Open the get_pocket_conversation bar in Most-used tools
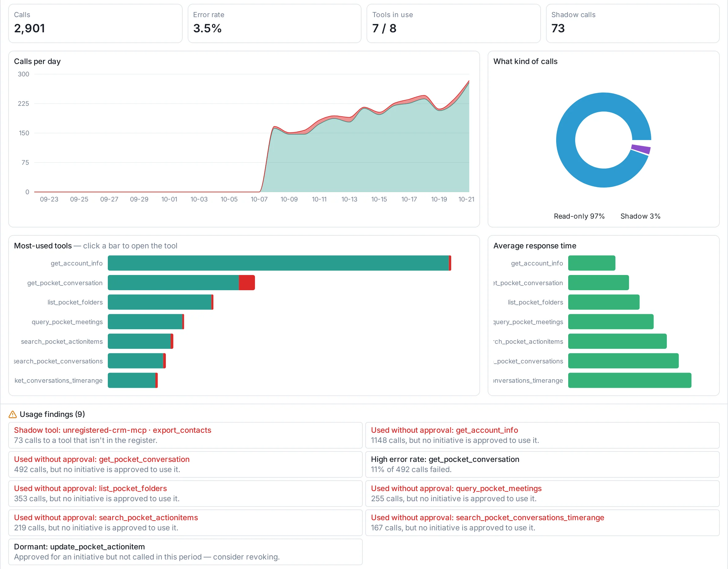 tap(181, 283)
